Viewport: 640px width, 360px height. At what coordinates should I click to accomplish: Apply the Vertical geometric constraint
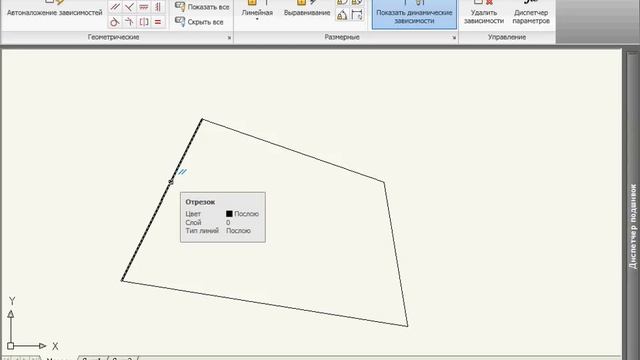click(158, 7)
